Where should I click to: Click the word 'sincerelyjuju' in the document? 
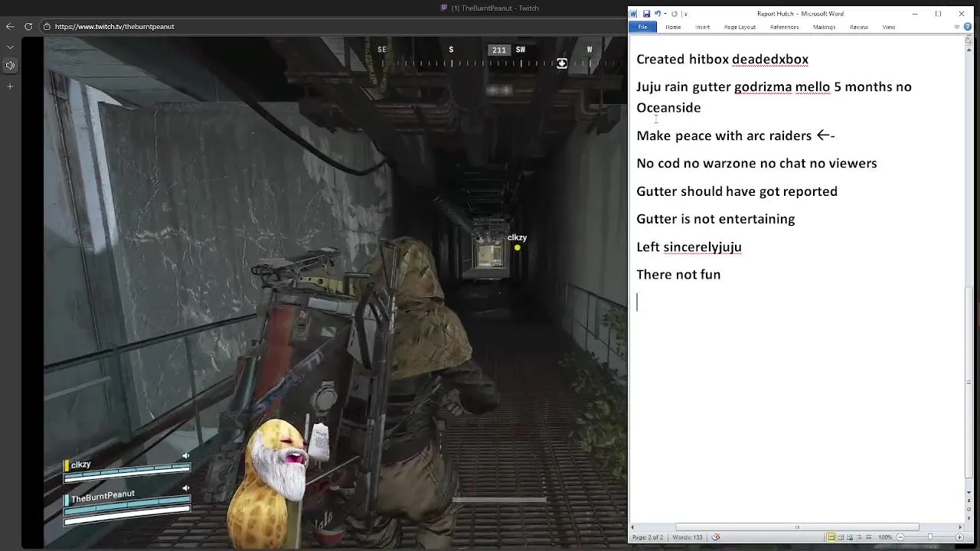(x=702, y=247)
